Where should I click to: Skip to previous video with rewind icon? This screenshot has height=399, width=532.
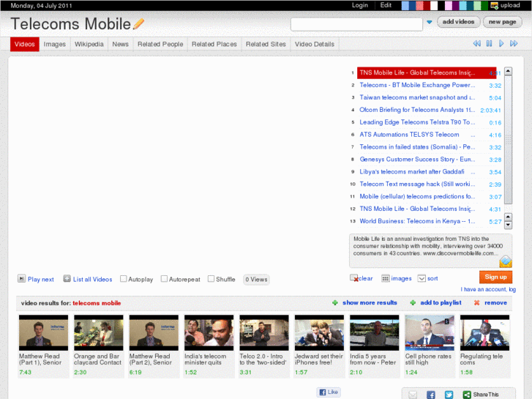[x=476, y=44]
